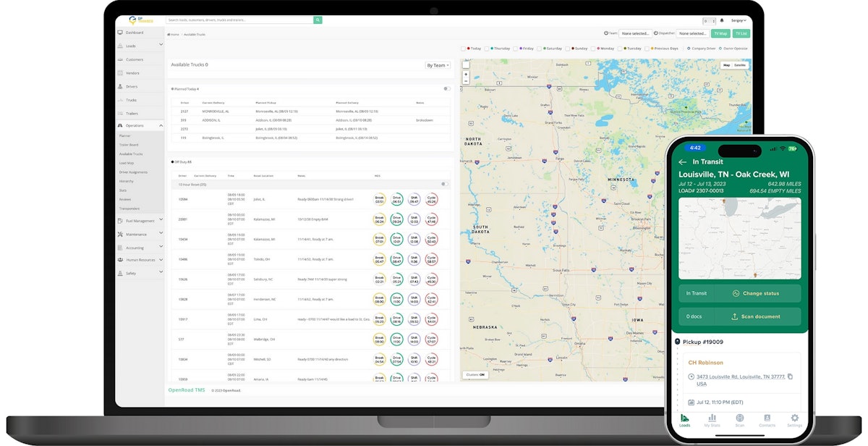
Task: Open the By Team dropdown
Action: pos(438,65)
